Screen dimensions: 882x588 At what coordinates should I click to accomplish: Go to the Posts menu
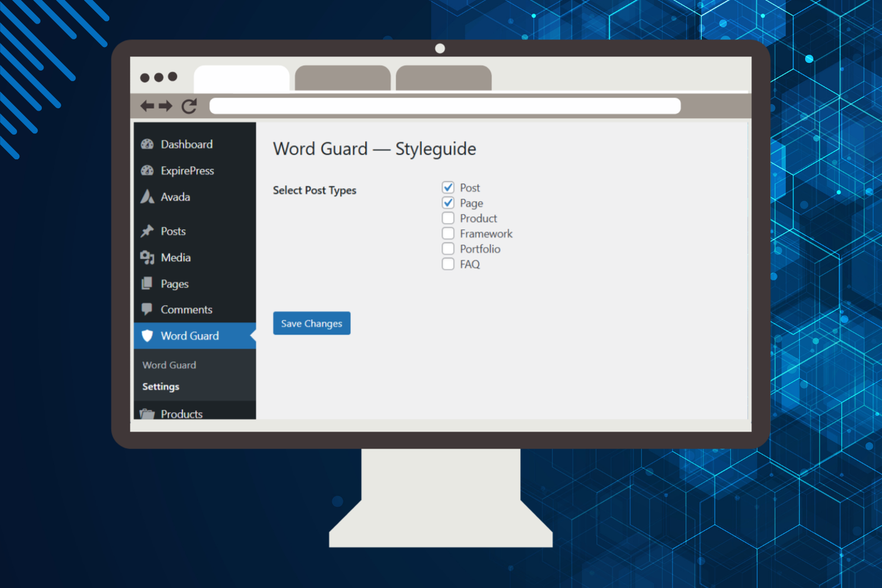195,231
